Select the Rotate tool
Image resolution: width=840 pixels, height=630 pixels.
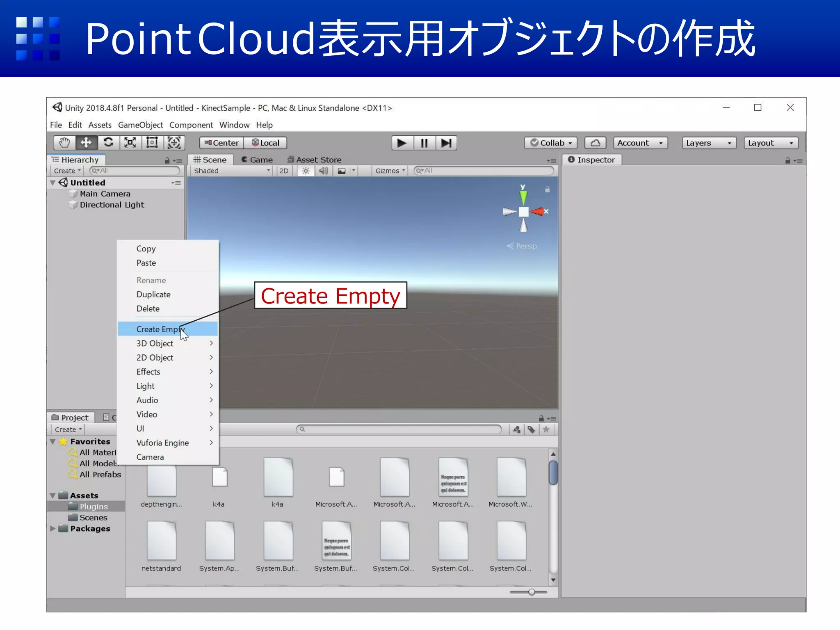click(108, 143)
